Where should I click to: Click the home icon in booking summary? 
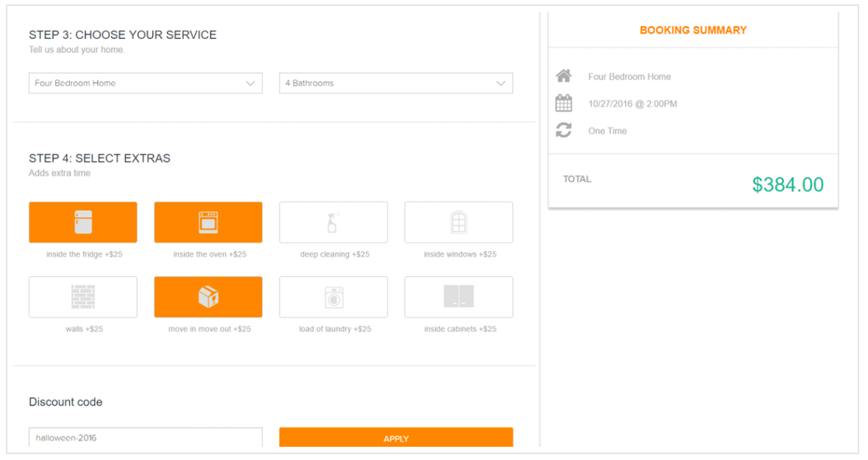click(x=563, y=76)
